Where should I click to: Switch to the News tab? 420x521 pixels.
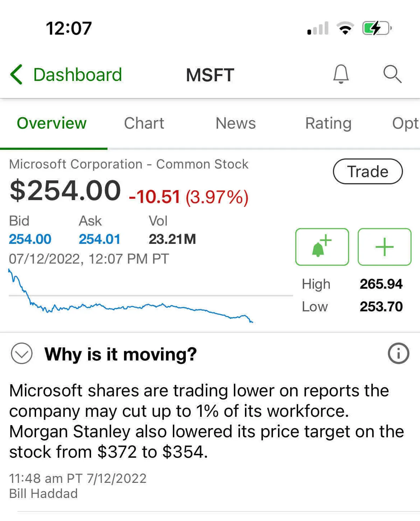(x=236, y=123)
